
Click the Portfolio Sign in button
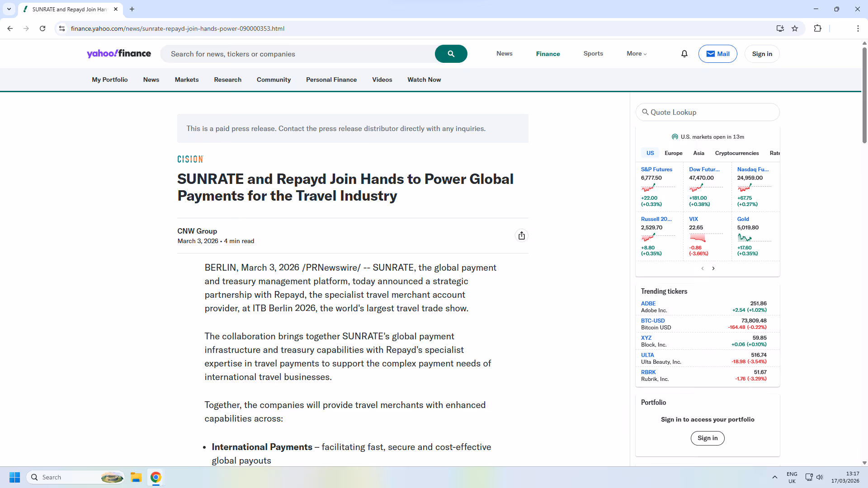708,438
